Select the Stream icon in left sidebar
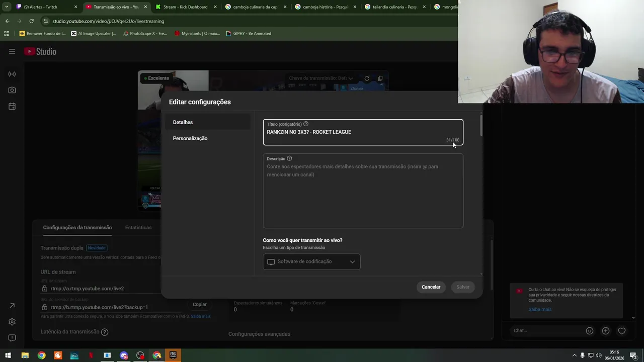 12,74
